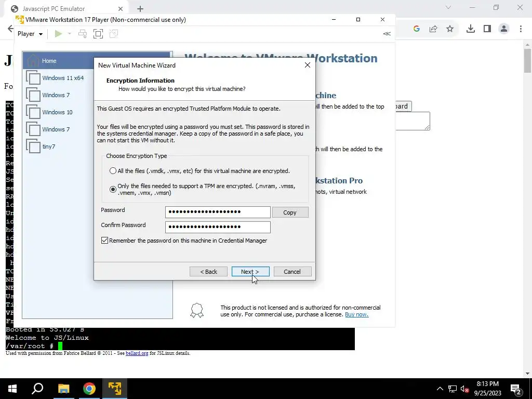The image size is (532, 399).
Task: Choose only TPM files encrypted radio option
Action: (x=113, y=189)
